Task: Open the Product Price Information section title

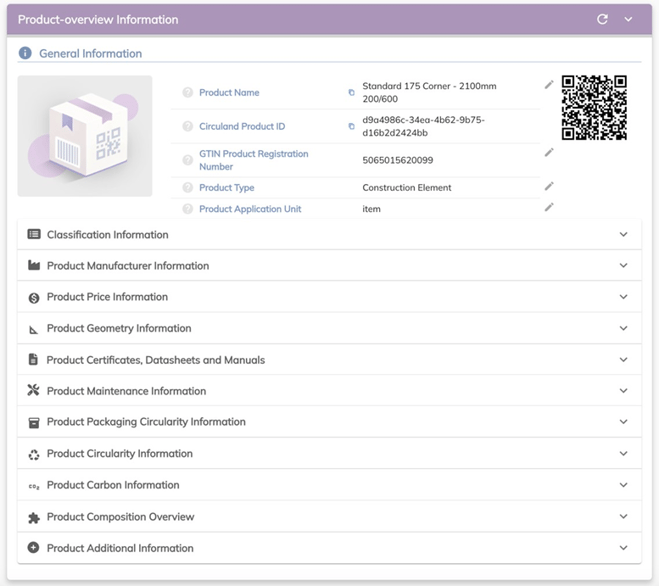Action: [107, 297]
